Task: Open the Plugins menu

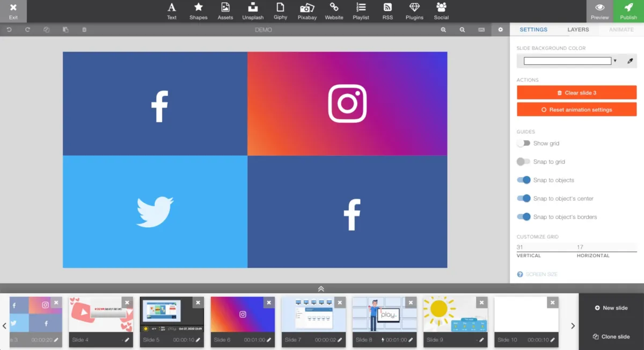Action: coord(414,11)
